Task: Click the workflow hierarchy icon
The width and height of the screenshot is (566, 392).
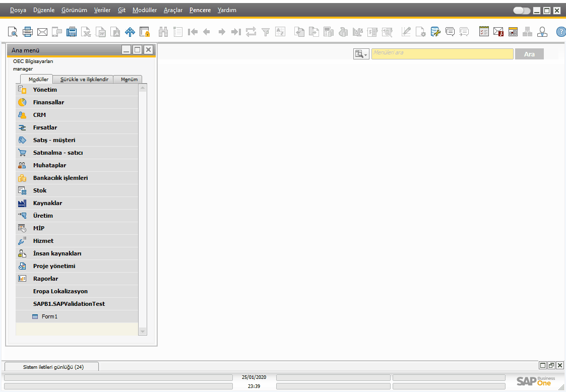Action: 527,32
